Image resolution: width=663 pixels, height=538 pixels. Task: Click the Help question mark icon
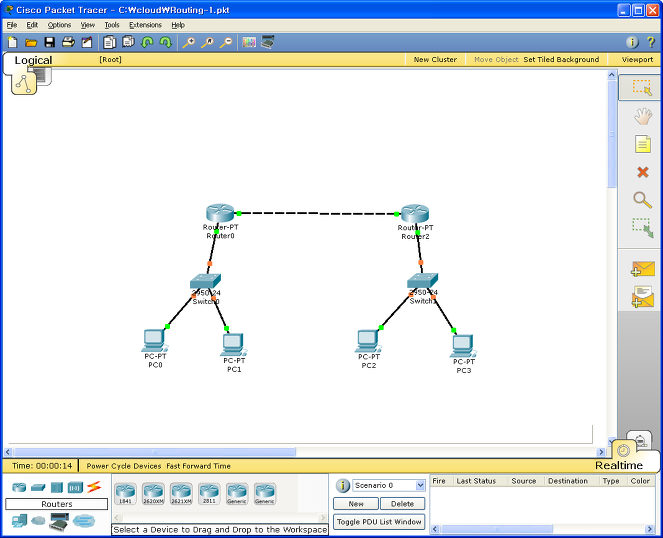pos(651,42)
